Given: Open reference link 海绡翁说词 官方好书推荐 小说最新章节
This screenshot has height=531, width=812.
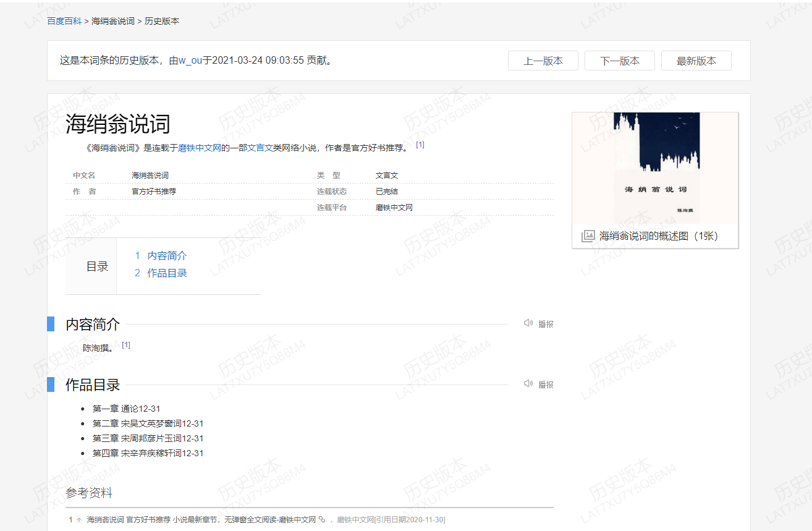Looking at the screenshot, I should (201, 520).
